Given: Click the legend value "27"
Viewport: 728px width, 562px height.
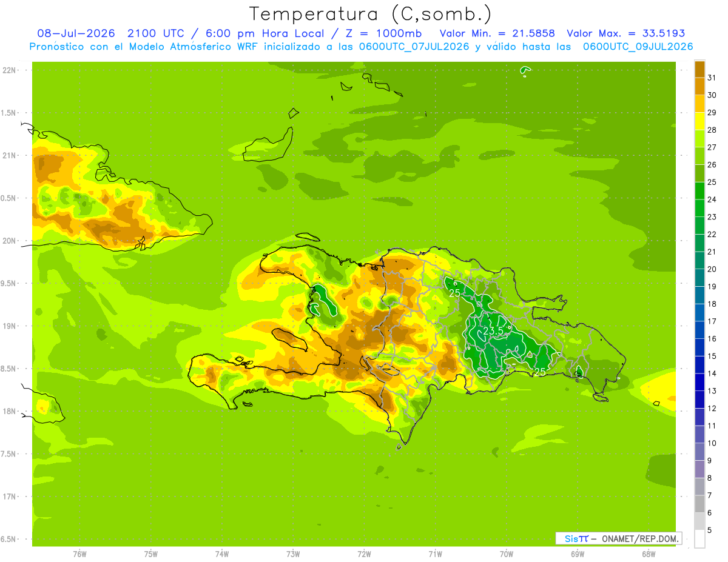Looking at the screenshot, I should 712,147.
